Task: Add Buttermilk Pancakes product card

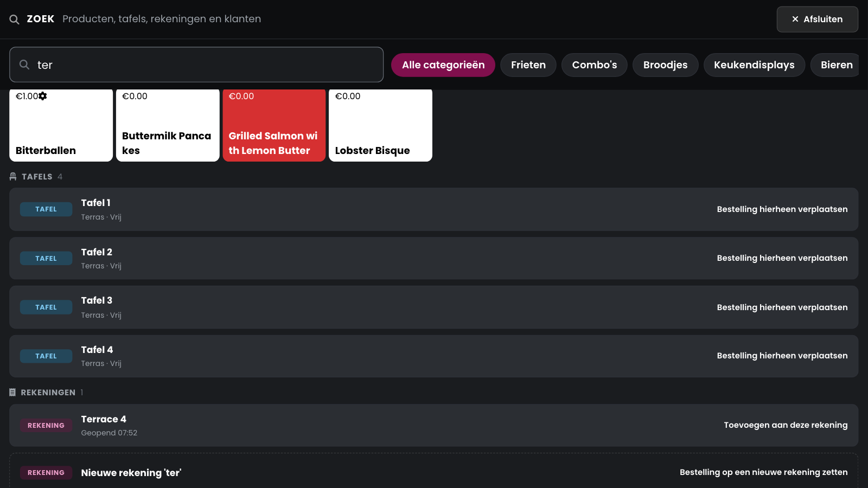Action: pos(168,125)
